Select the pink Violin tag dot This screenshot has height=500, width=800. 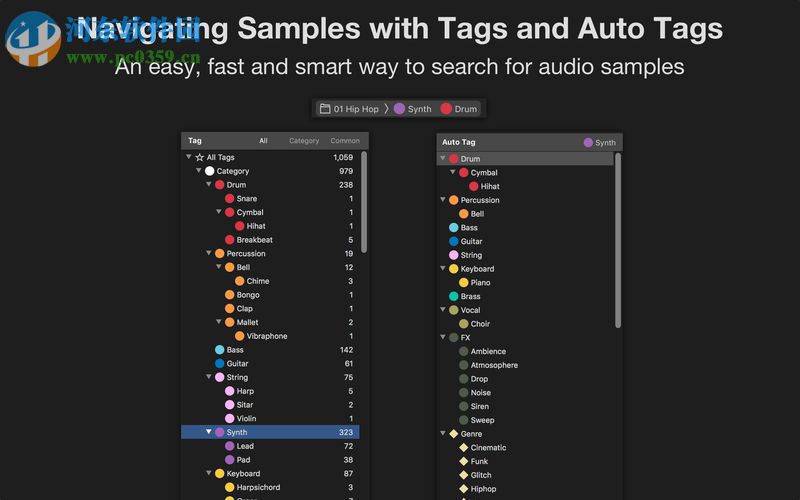[x=230, y=419]
